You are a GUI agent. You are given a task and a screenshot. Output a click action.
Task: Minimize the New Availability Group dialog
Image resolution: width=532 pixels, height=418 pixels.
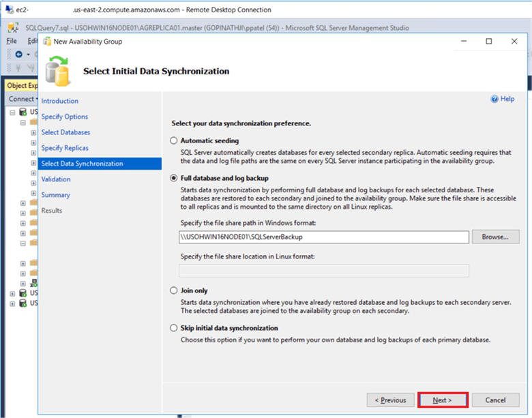pyautogui.click(x=464, y=41)
